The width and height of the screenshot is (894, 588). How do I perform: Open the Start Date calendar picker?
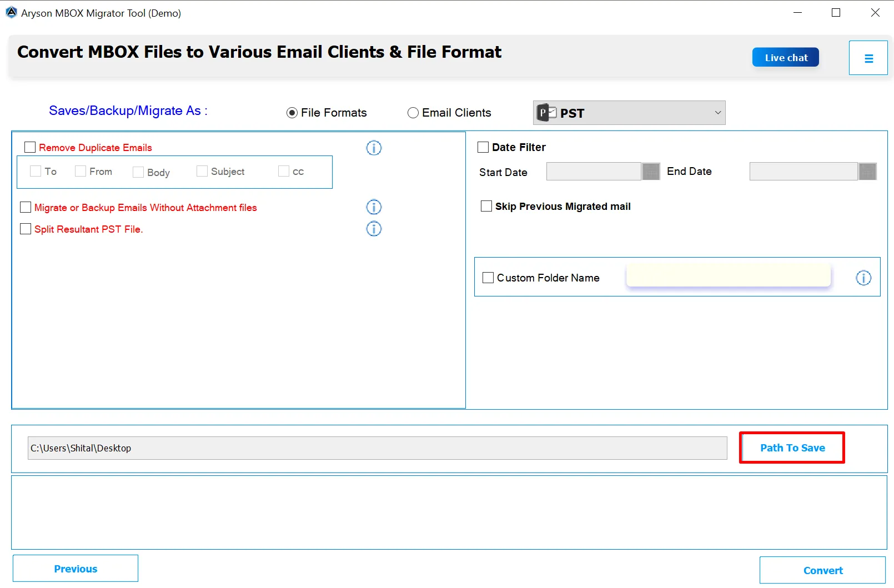pos(650,172)
